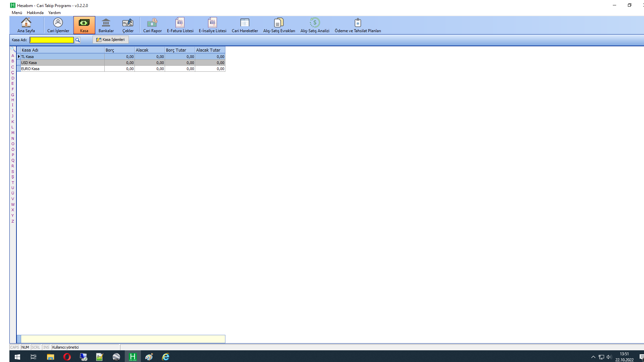Screen dimensions: 644x362
Task: Click magnifier icon atop alphabet sidebar
Action: 13,50
